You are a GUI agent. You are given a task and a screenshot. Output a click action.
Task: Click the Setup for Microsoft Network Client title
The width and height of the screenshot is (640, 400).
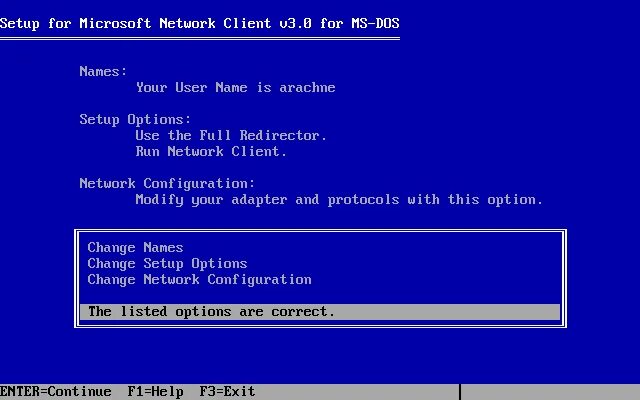point(200,23)
